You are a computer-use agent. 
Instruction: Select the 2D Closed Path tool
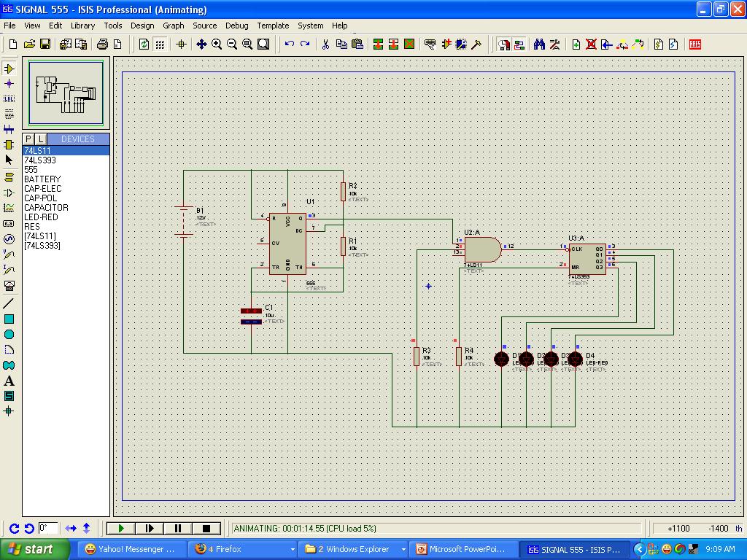(9, 365)
